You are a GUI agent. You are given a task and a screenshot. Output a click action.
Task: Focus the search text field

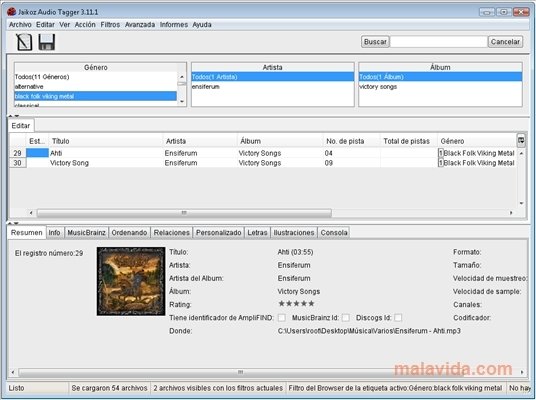[x=439, y=42]
